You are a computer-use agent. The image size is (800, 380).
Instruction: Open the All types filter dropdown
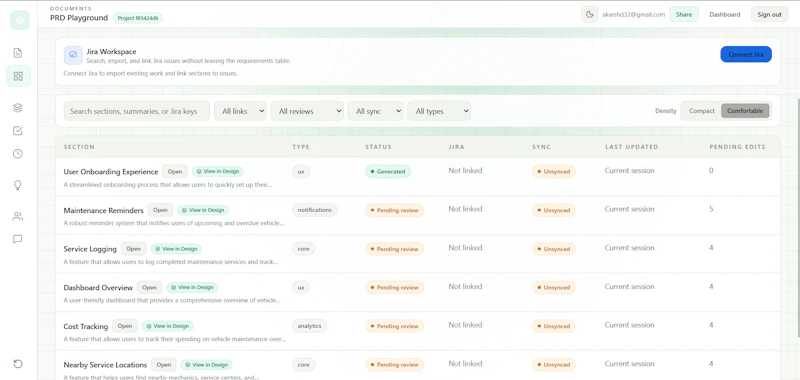(x=439, y=111)
